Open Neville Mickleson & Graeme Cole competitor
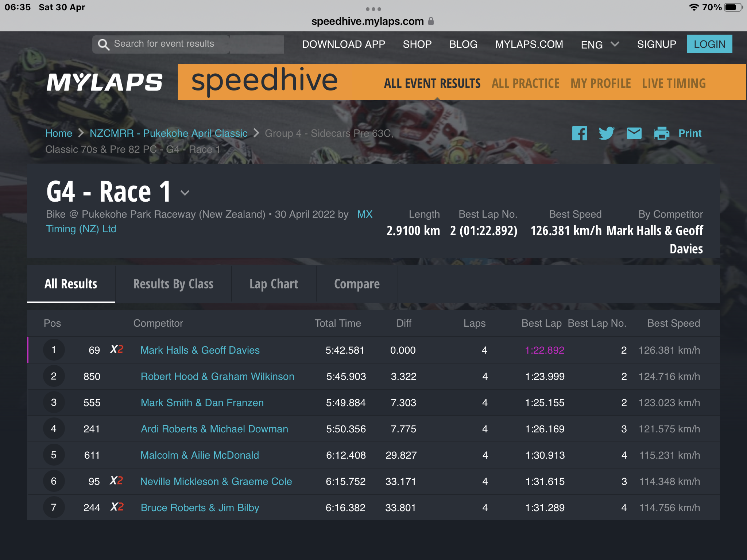 (216, 481)
